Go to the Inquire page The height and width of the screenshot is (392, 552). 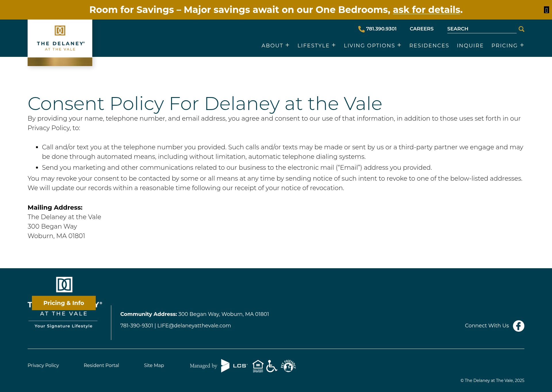pyautogui.click(x=470, y=46)
